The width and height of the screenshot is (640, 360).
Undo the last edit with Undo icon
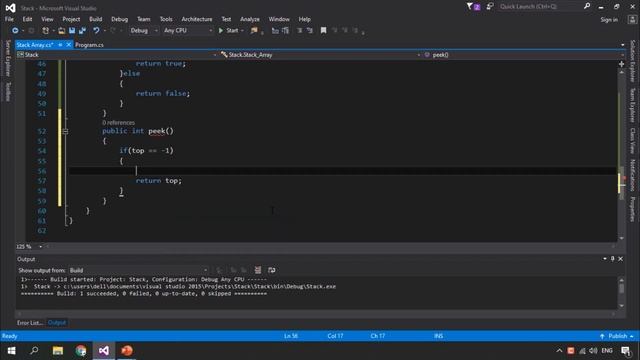[x=96, y=31]
